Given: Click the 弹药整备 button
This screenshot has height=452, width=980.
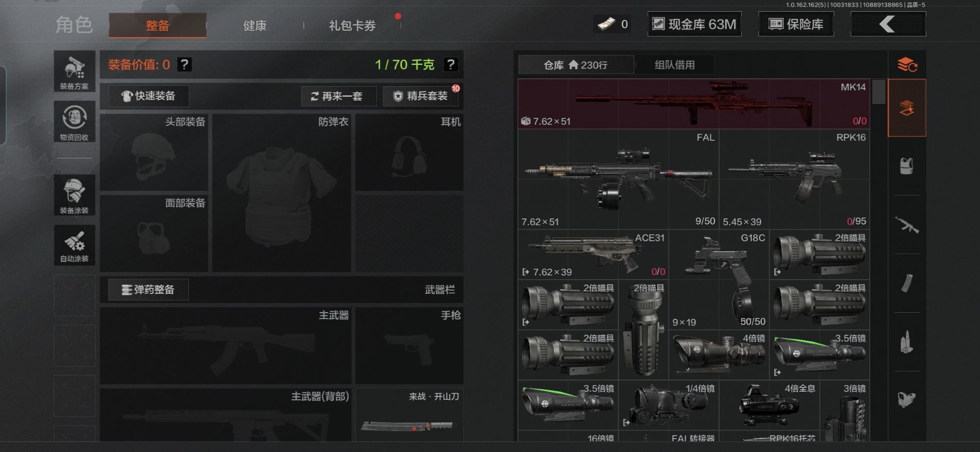Looking at the screenshot, I should pos(148,290).
